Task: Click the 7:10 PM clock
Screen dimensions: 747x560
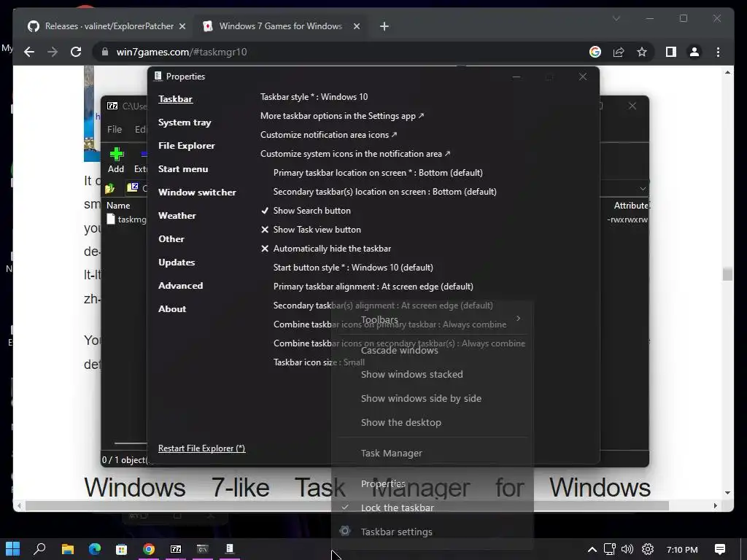Action: pos(682,550)
